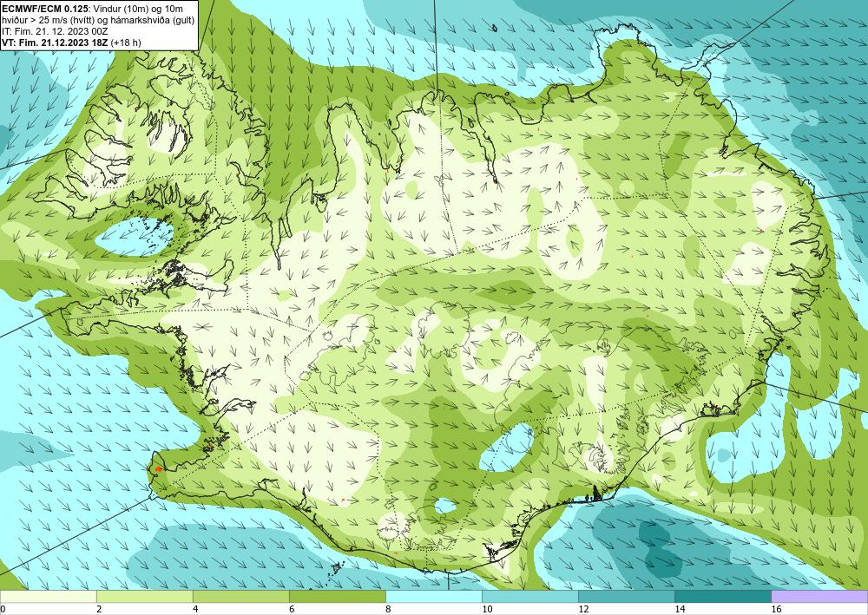Click the legend value label '12'

[583, 610]
